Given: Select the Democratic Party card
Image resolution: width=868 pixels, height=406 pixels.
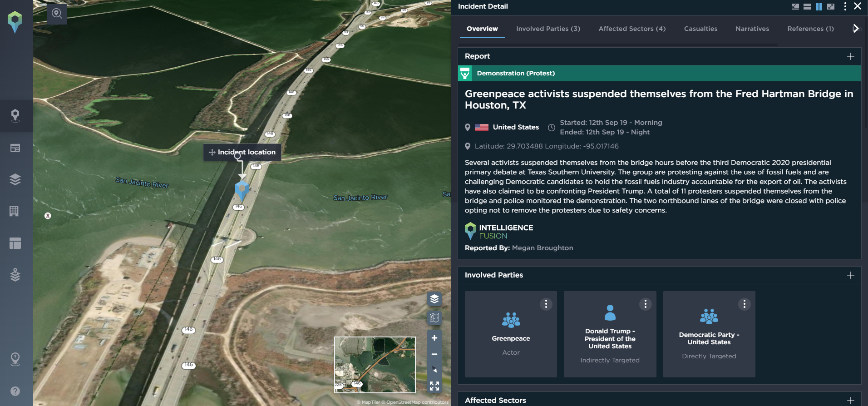Looking at the screenshot, I should pos(709,334).
